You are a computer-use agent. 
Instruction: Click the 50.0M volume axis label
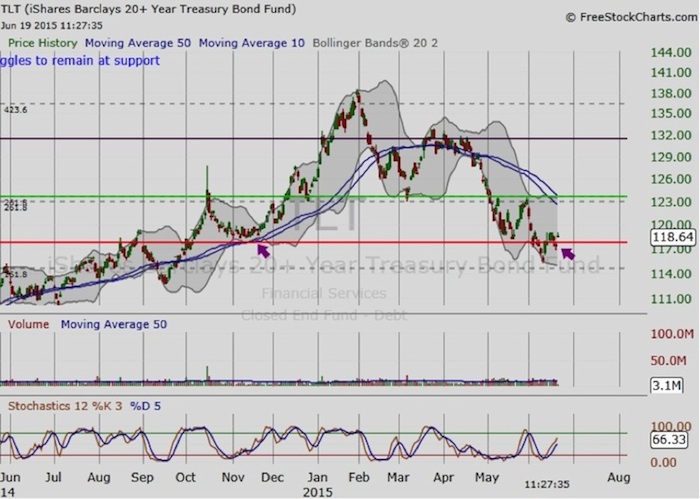tap(668, 361)
